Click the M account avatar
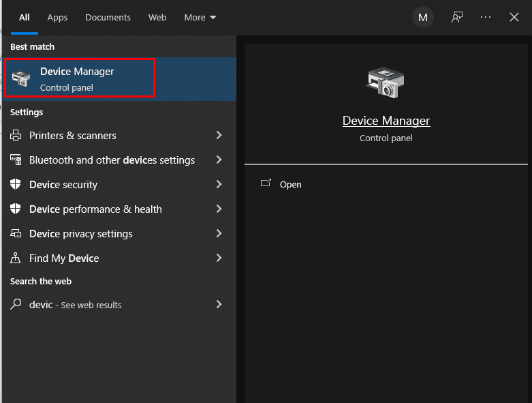This screenshot has width=532, height=403. tap(423, 17)
